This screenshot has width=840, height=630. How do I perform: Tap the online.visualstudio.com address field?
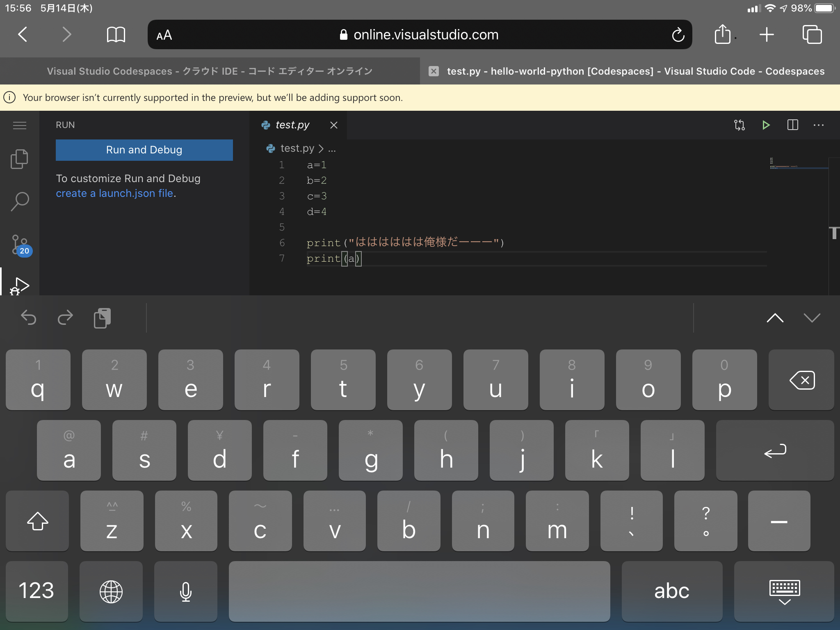point(420,35)
